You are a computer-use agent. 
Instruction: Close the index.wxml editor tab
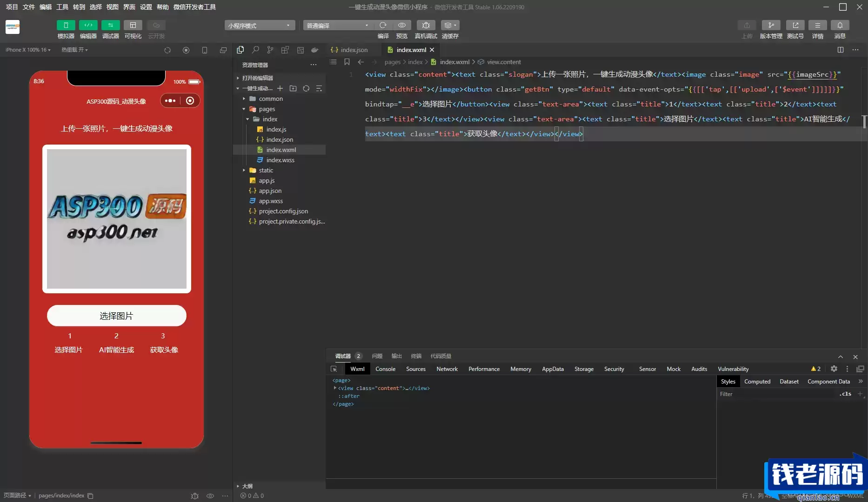432,50
